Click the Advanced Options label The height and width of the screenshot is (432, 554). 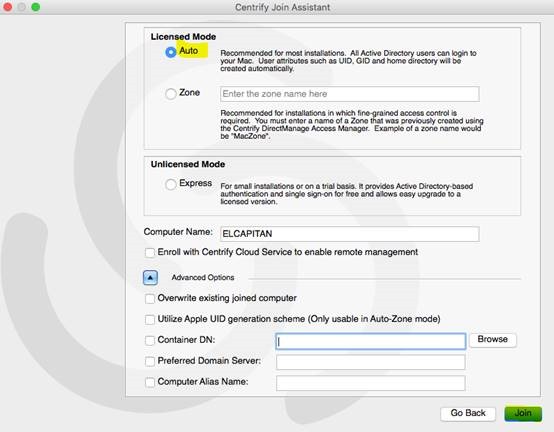(203, 278)
